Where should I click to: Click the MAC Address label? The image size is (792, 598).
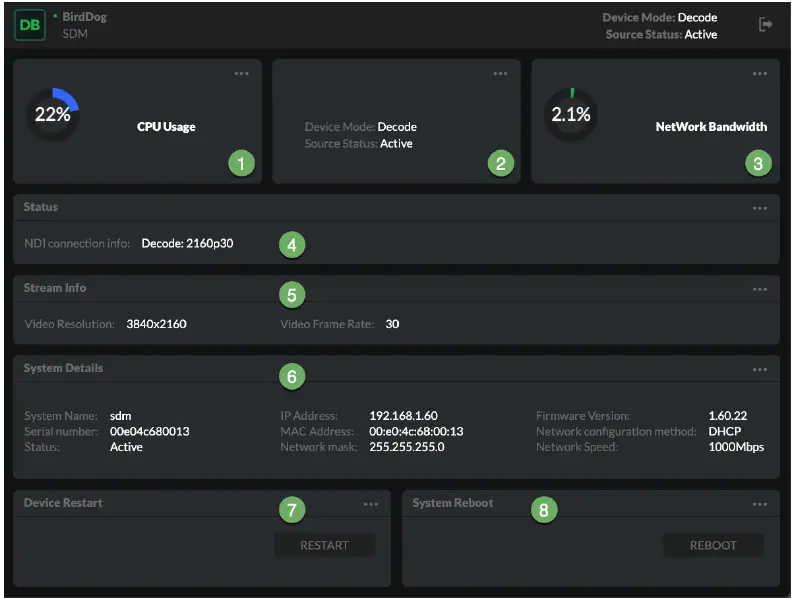tap(317, 432)
